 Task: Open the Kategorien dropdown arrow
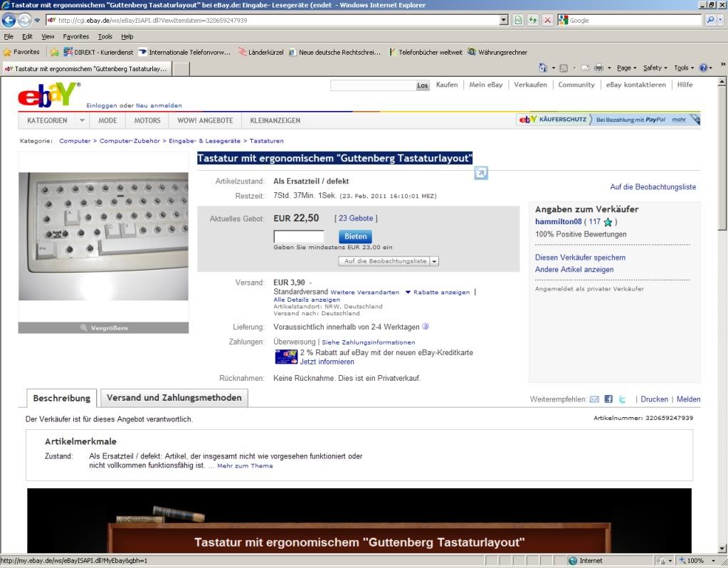tap(82, 120)
